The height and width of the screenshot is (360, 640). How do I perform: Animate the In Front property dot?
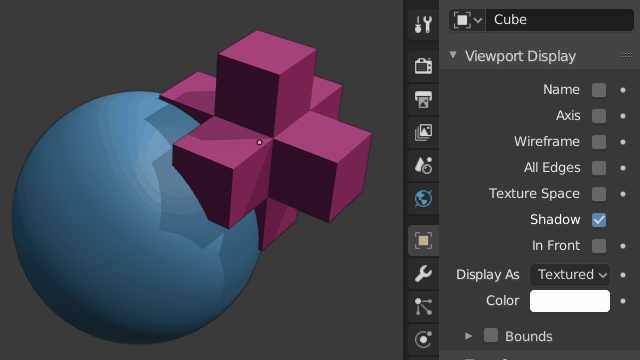pos(623,246)
